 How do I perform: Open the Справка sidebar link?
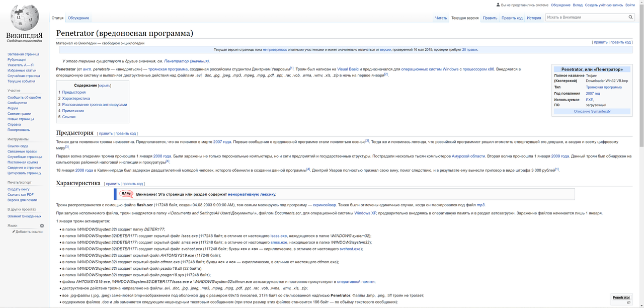tap(14, 124)
